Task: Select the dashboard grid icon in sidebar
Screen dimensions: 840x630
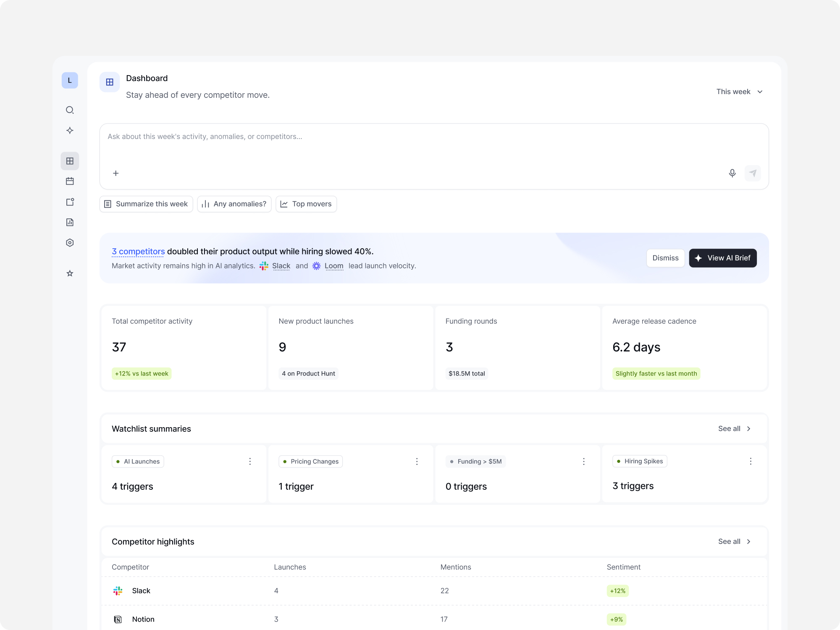Action: pyautogui.click(x=70, y=161)
